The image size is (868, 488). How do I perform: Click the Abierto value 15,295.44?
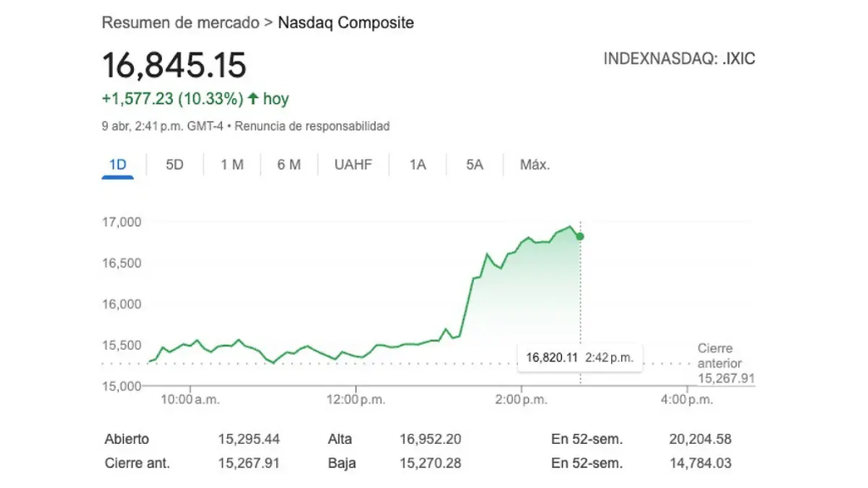[x=249, y=439]
